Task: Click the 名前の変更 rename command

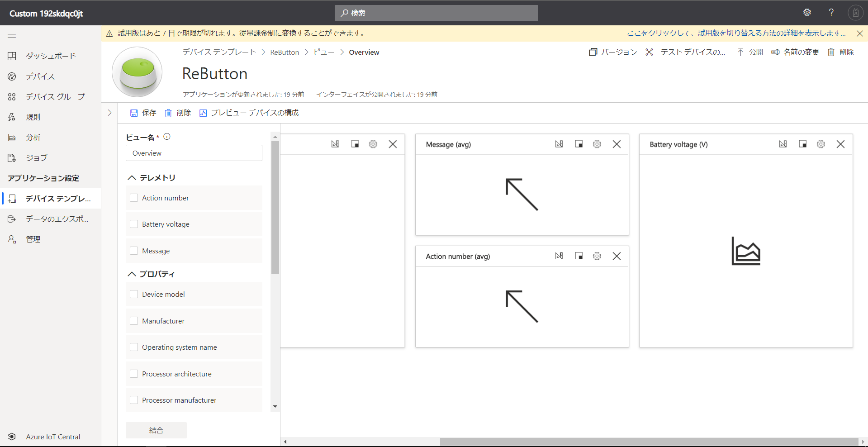Action: tap(795, 52)
